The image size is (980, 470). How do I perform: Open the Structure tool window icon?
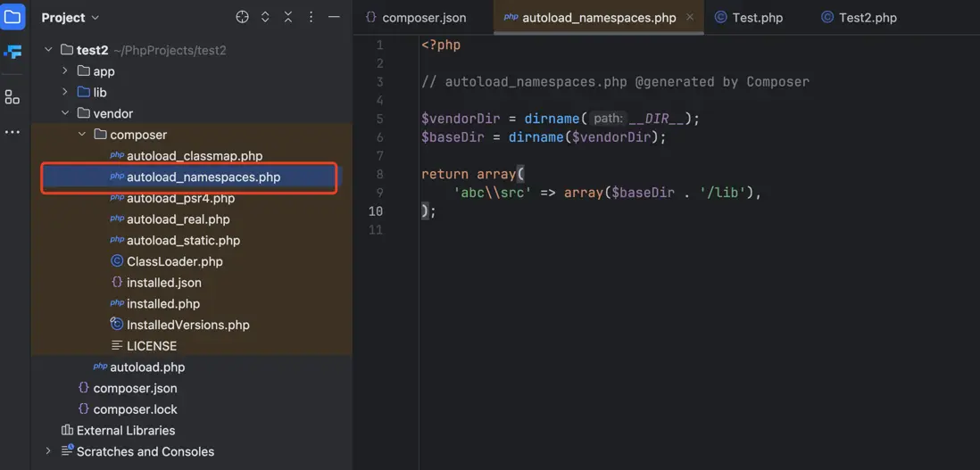tap(12, 96)
